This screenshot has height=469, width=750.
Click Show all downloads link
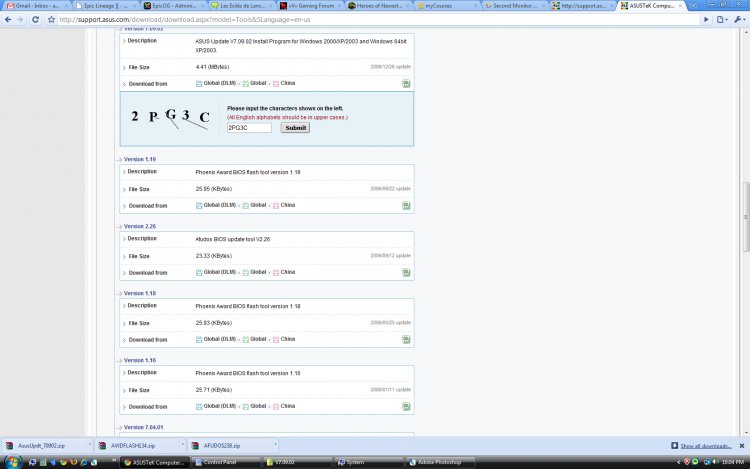[706, 446]
